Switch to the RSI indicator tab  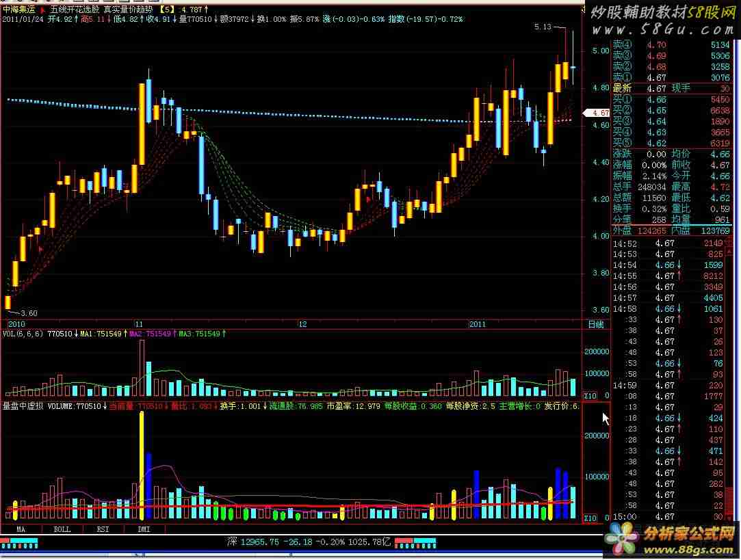point(103,529)
